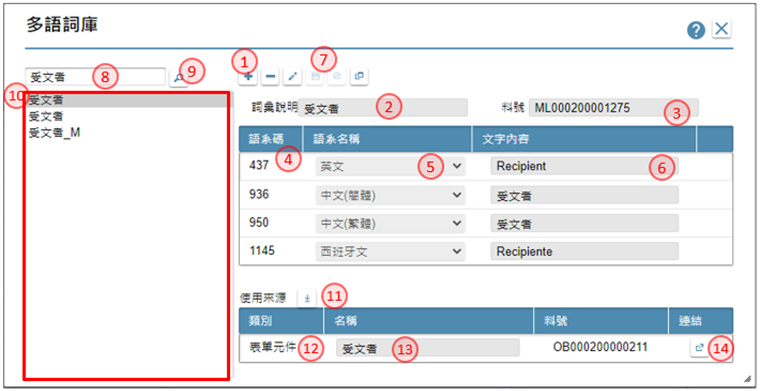Click the Recipient text content field
760x391 pixels.
pyautogui.click(x=584, y=166)
